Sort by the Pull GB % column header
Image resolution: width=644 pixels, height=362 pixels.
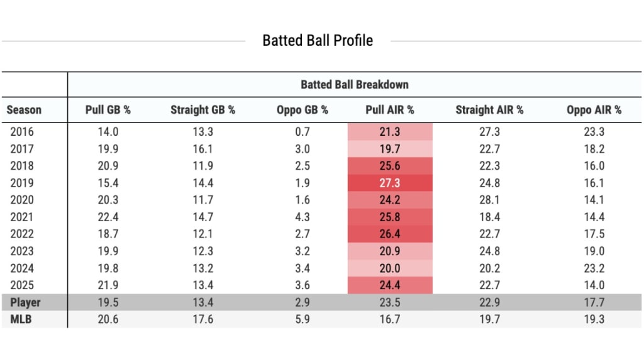[108, 110]
